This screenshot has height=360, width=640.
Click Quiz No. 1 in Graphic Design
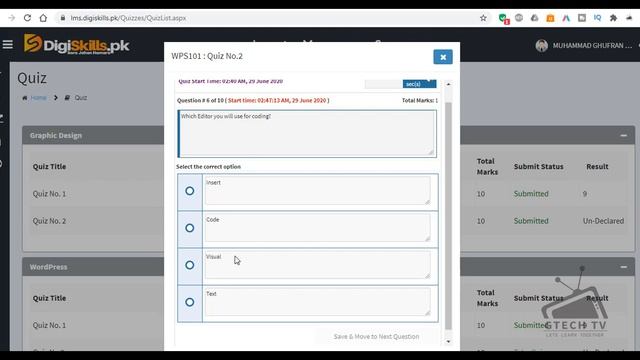(x=49, y=194)
